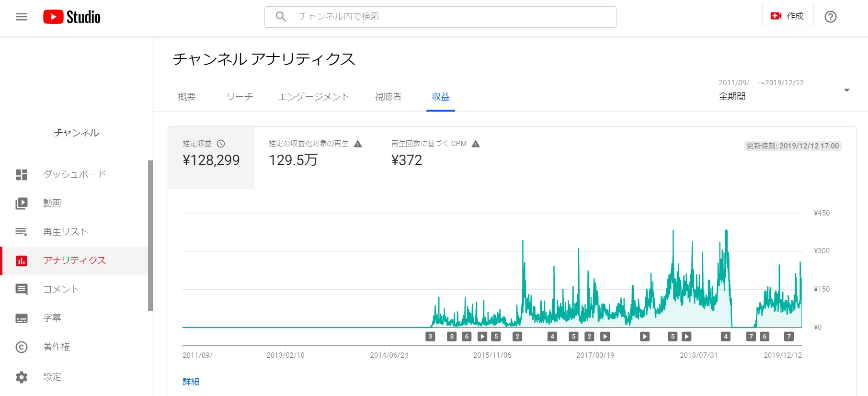Click the チャンネル内で検索 search field
This screenshot has width=868, height=396.
tap(440, 17)
